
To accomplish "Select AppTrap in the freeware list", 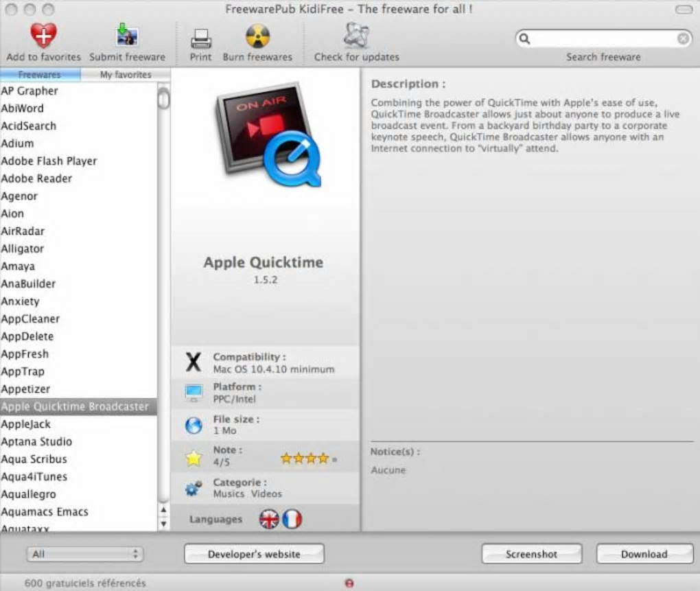I will (78, 371).
